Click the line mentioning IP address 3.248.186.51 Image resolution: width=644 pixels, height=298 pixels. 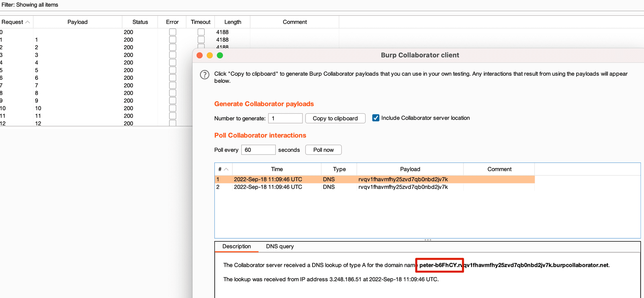(x=331, y=279)
